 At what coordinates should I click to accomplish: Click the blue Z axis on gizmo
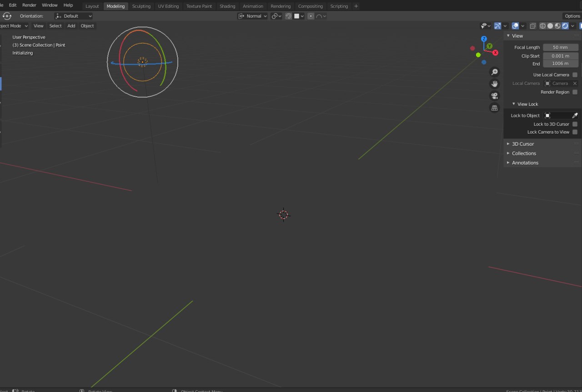484,39
